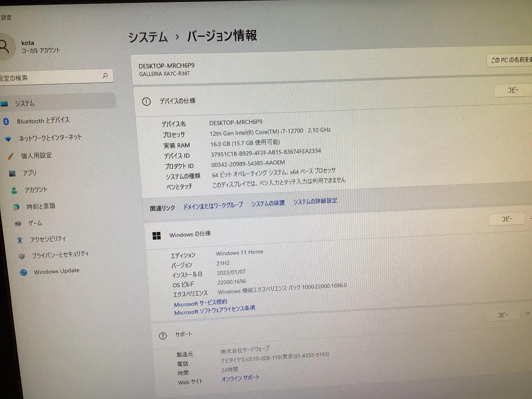Click the Windows logo beside Windows の仕様
The height and width of the screenshot is (399, 532).
[157, 236]
